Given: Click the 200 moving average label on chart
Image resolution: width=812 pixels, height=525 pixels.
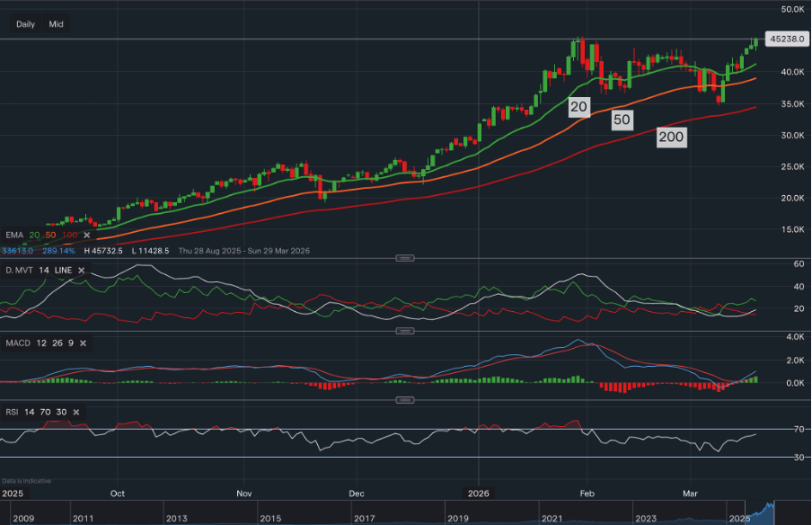Looking at the screenshot, I should click(670, 137).
